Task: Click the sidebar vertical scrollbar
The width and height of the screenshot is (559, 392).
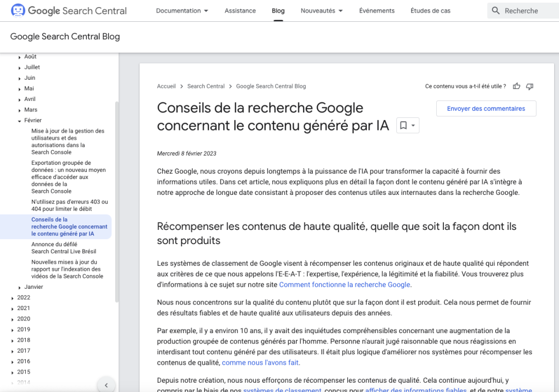Action: 117,202
